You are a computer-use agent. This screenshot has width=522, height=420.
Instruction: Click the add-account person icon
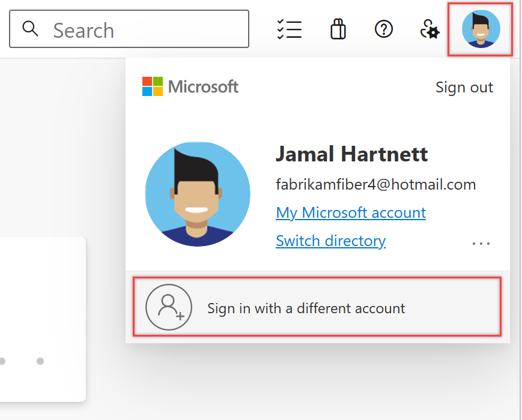169,307
